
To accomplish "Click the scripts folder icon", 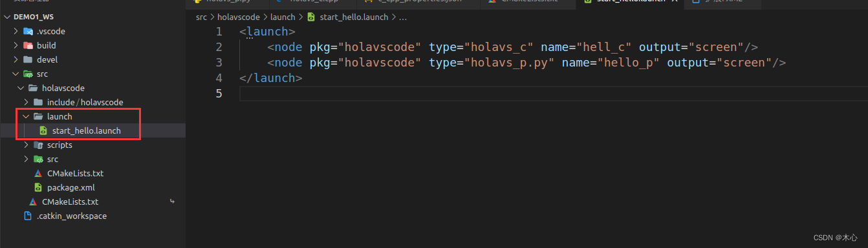I will (x=38, y=145).
